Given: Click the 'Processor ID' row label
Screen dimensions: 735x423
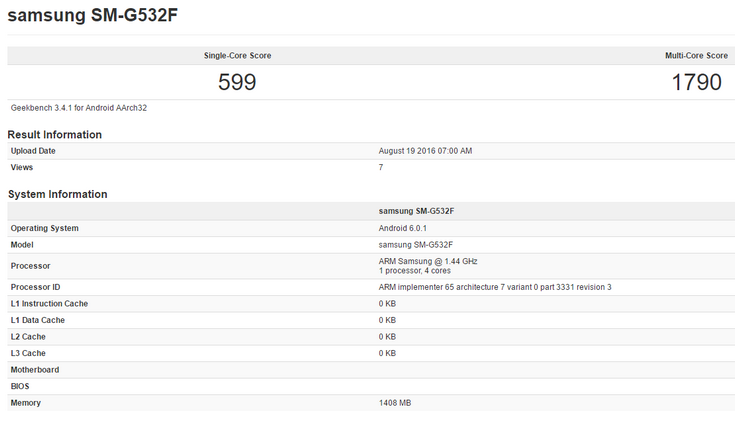Looking at the screenshot, I should [35, 287].
